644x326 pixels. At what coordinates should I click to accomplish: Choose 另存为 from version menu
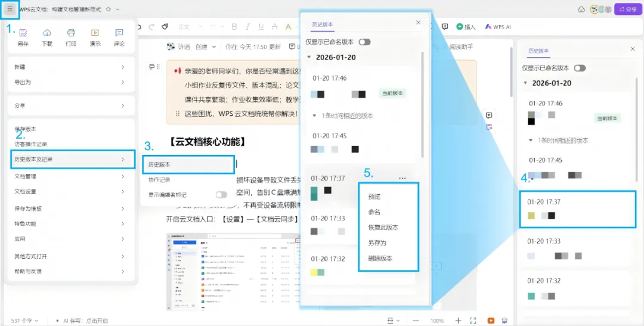pos(377,243)
